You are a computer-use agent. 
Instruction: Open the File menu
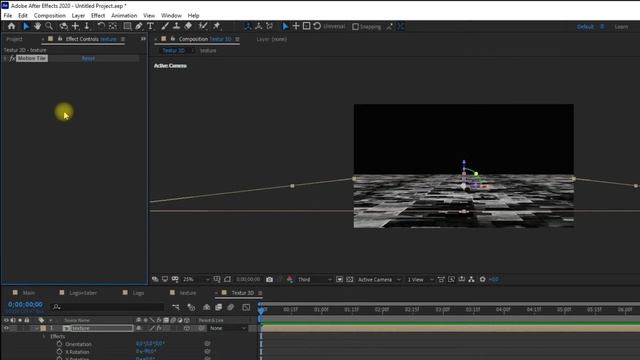(8, 16)
